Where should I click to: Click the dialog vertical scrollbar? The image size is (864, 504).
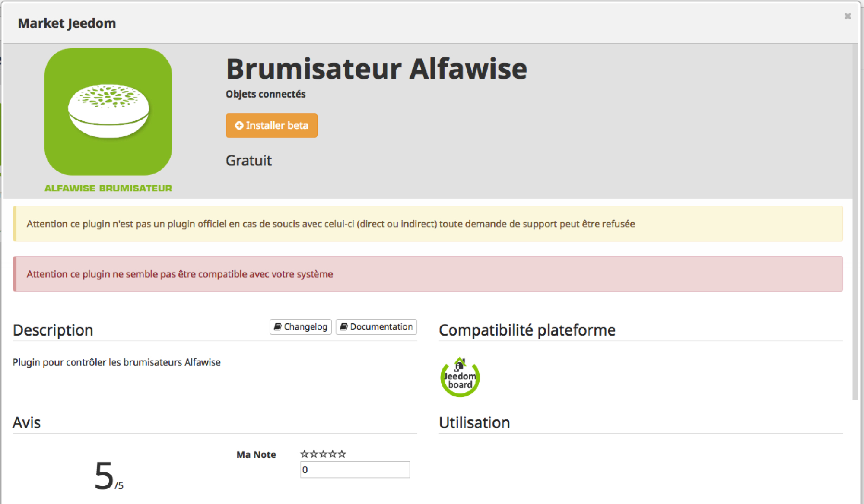tap(855, 222)
